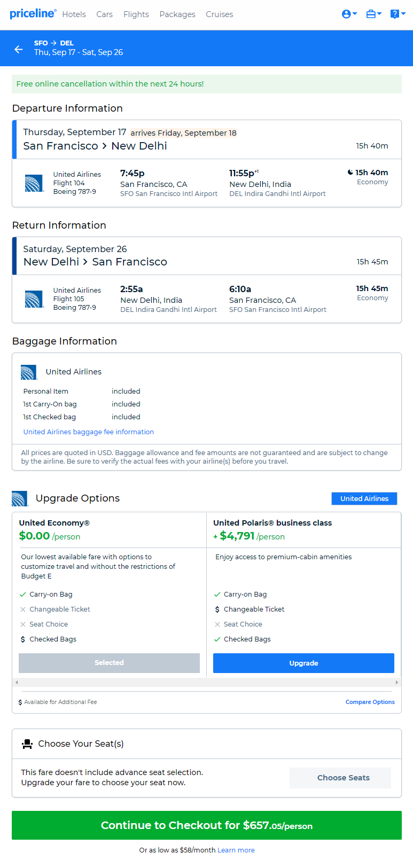Click the Priceline logo
Image resolution: width=413 pixels, height=868 pixels.
point(33,13)
